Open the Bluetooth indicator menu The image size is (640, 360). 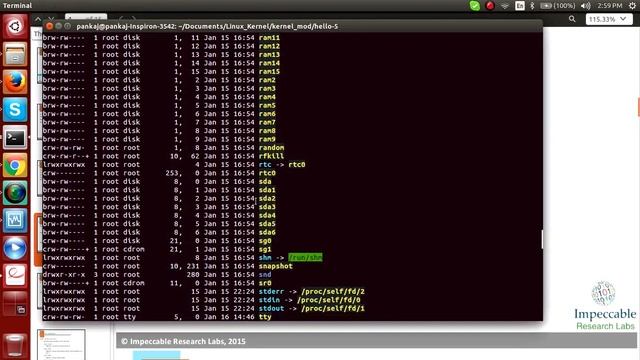coord(532,6)
